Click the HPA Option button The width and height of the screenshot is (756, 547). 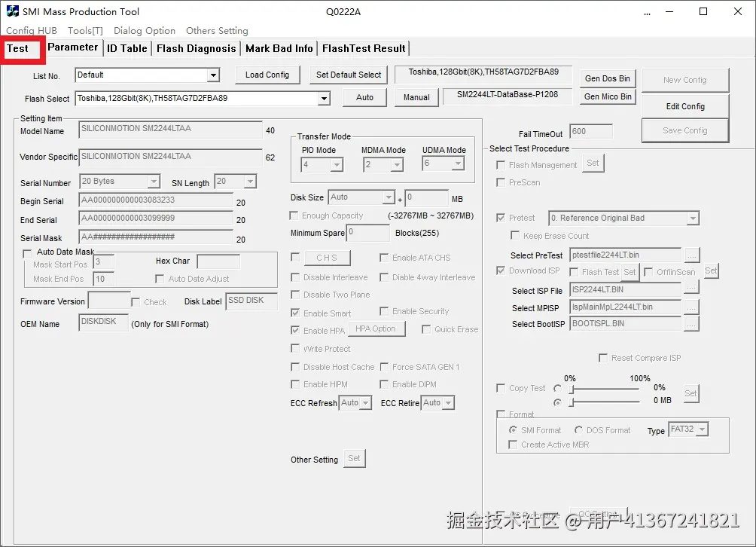tap(376, 329)
